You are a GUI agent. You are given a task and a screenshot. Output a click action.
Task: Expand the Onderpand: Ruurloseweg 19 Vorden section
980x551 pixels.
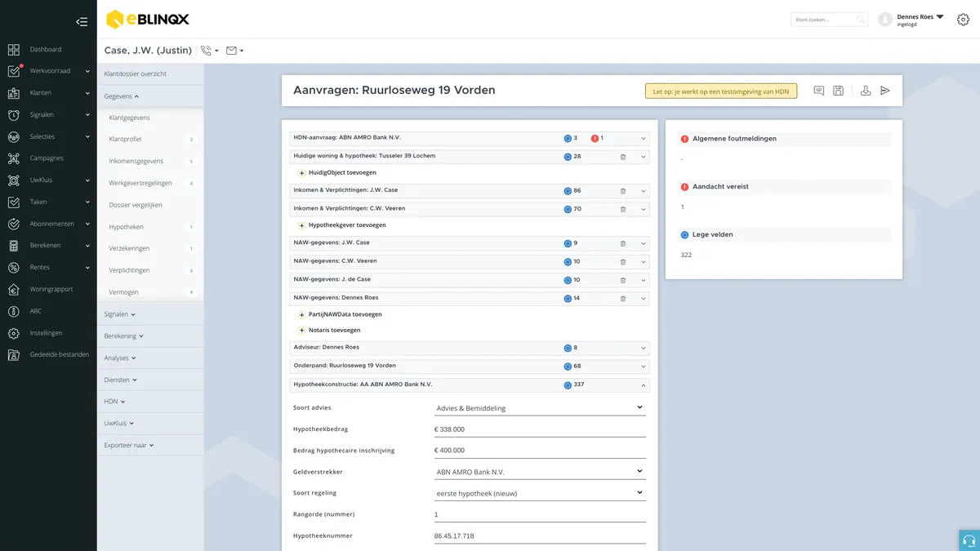644,367
